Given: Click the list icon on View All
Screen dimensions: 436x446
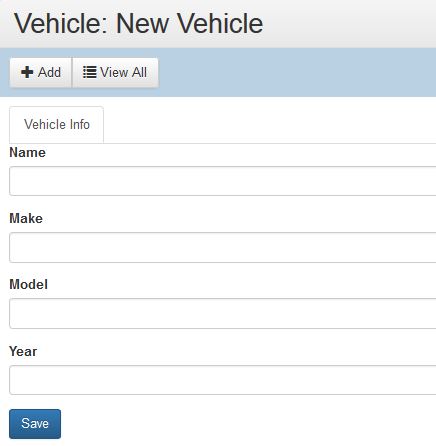Looking at the screenshot, I should tap(90, 72).
